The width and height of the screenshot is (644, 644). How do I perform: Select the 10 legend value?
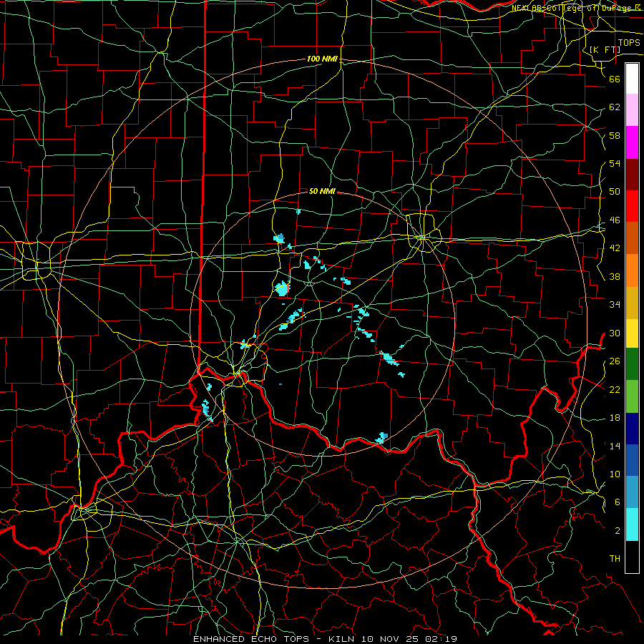click(x=615, y=474)
